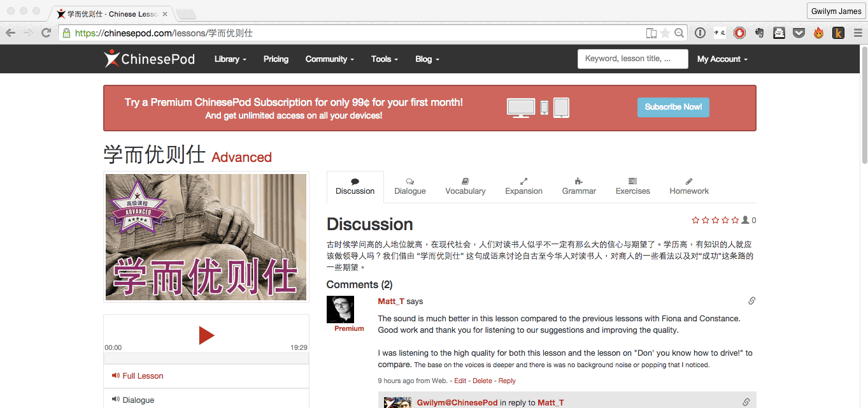This screenshot has width=868, height=408.
Task: Open the My Account dropdown
Action: [x=722, y=59]
